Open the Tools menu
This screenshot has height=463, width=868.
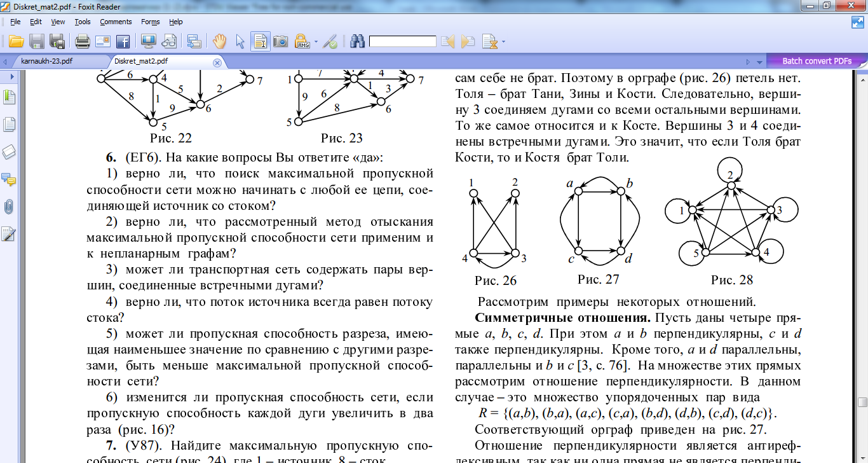[x=83, y=22]
